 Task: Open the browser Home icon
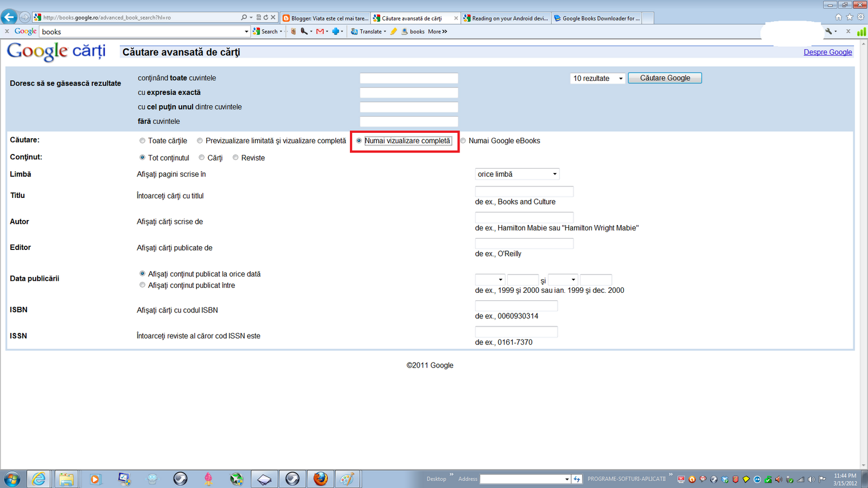[839, 17]
